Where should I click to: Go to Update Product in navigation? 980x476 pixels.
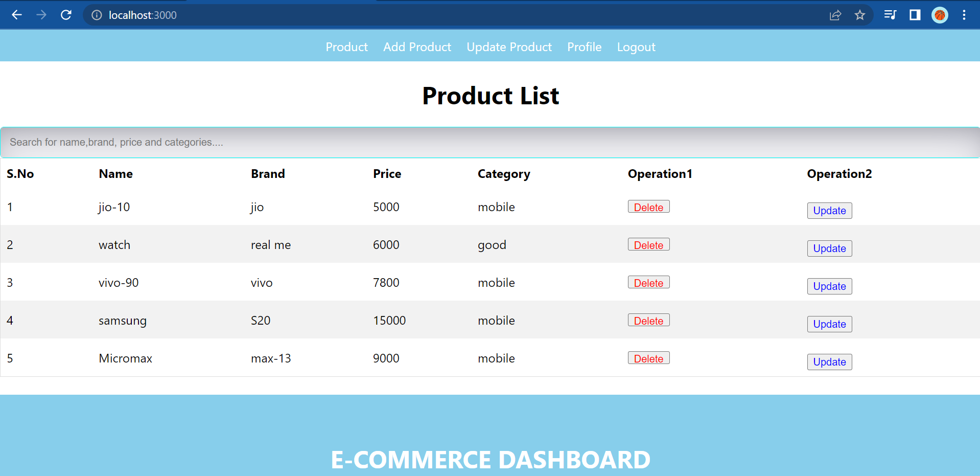tap(509, 47)
